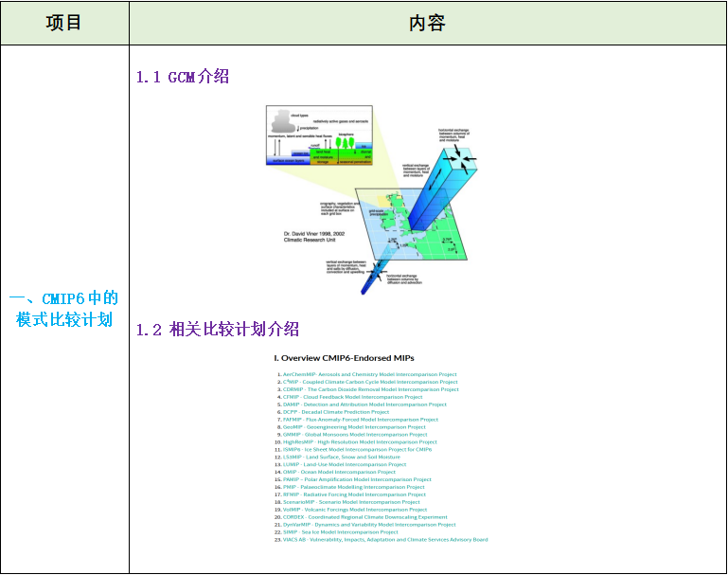Click the GCM grid-column diagram image
Viewport: 728px width, 575px height.
tap(371, 200)
